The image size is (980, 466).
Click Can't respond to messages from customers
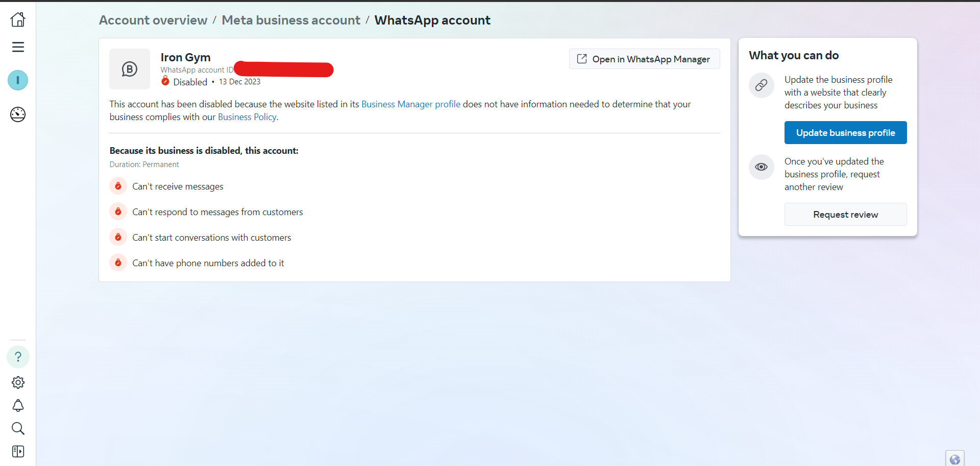tap(217, 212)
